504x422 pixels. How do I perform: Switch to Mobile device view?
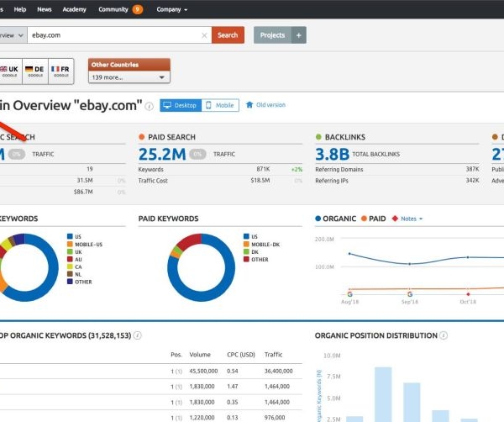tap(218, 105)
